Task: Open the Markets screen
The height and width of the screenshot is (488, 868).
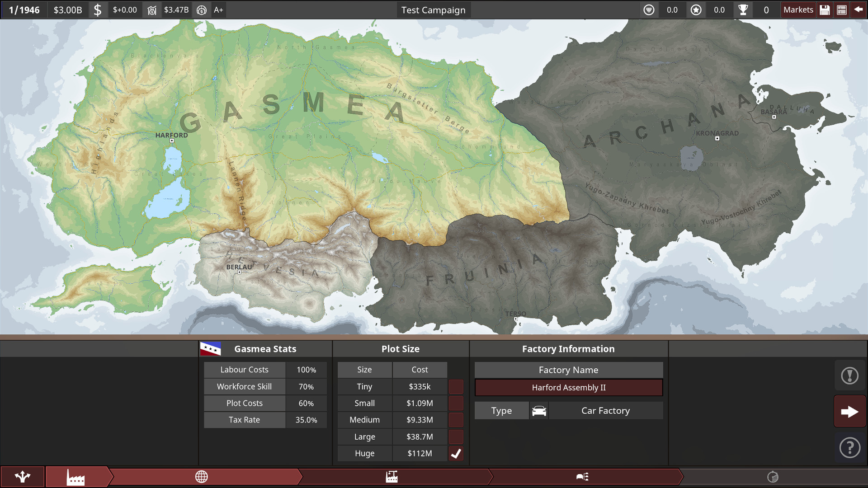Action: (x=798, y=9)
